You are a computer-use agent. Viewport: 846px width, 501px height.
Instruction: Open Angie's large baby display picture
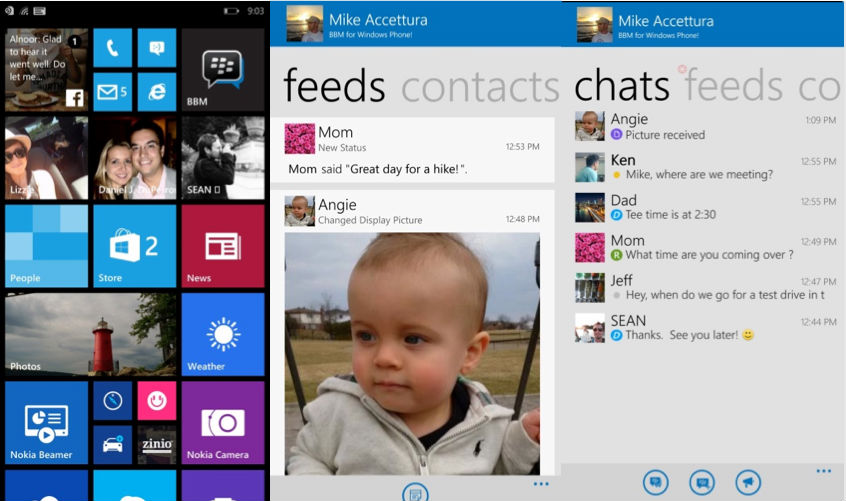412,354
